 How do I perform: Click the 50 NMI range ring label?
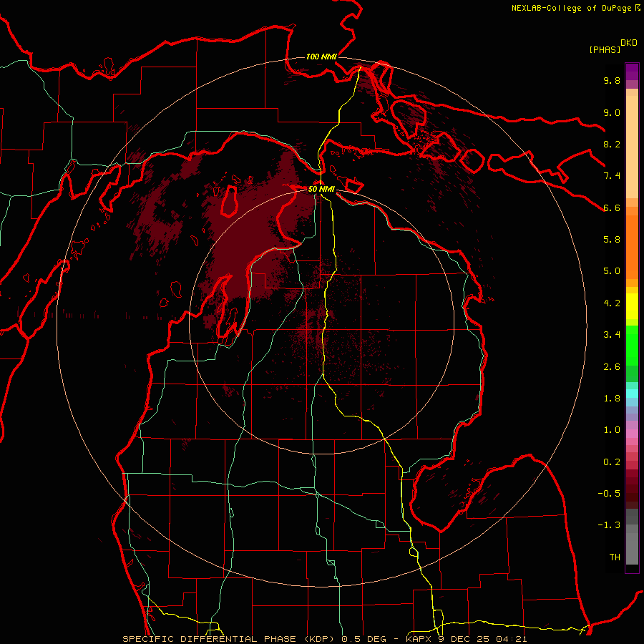click(321, 190)
